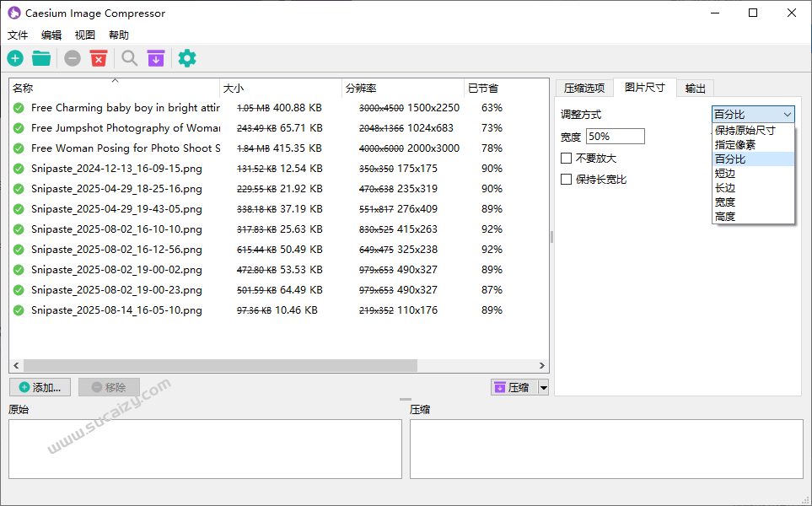
Task: Open settings with the teal gear icon
Action: click(187, 58)
